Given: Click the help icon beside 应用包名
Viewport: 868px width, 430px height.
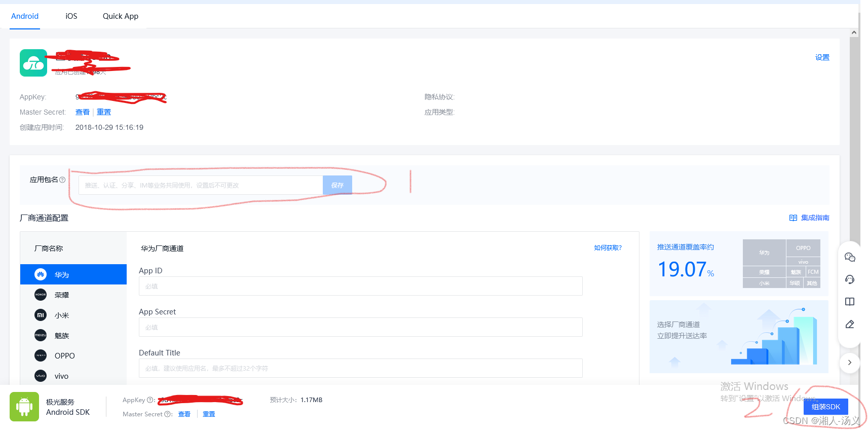Looking at the screenshot, I should [62, 180].
